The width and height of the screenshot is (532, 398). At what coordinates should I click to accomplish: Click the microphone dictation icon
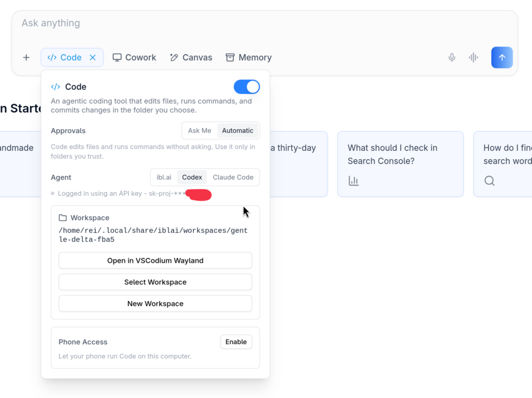(x=451, y=57)
